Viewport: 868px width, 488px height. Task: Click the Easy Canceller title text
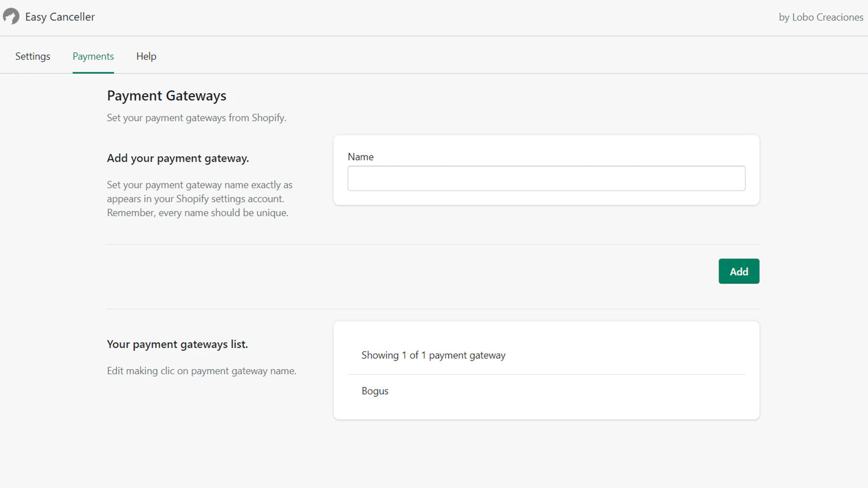[x=60, y=16]
